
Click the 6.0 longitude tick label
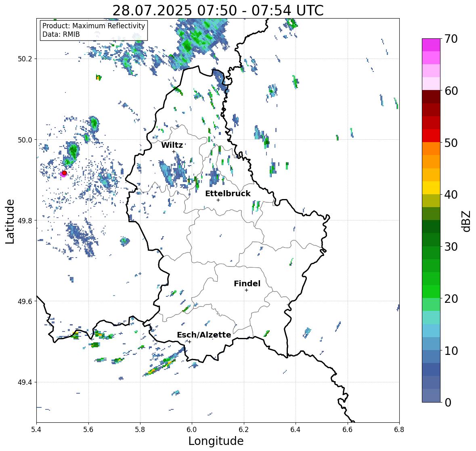[x=192, y=429]
